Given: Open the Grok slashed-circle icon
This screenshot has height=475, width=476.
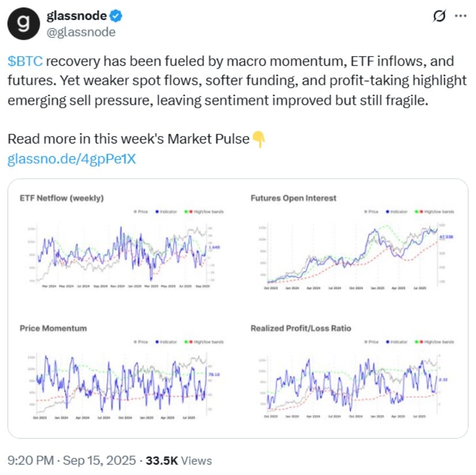Looking at the screenshot, I should [x=439, y=16].
